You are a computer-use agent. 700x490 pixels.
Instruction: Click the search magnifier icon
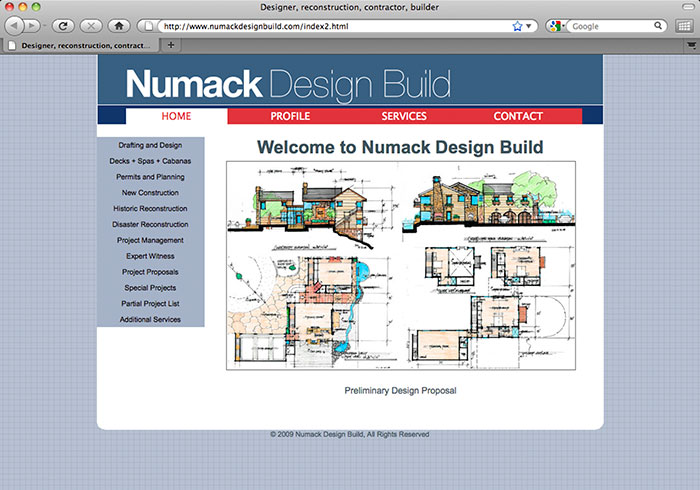pos(658,25)
